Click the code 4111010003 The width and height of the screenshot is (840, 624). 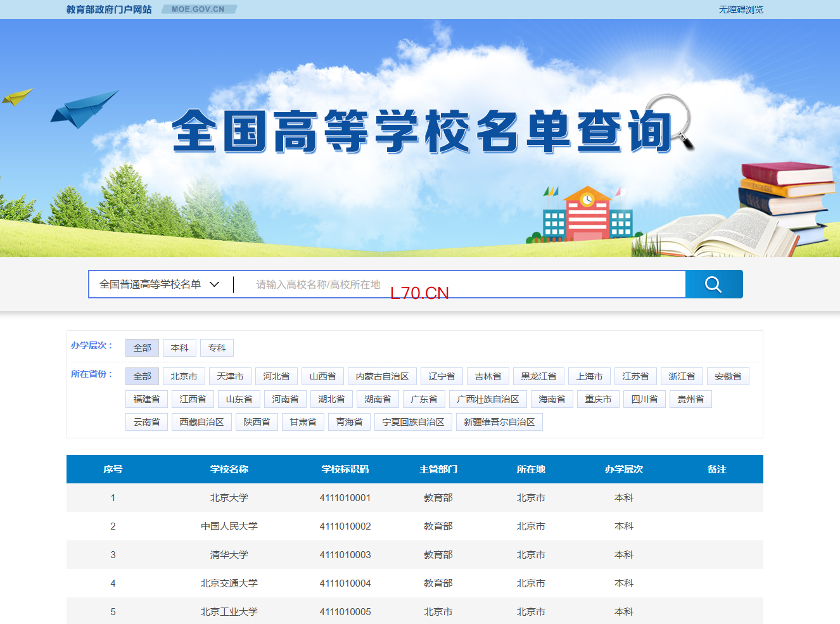point(345,555)
